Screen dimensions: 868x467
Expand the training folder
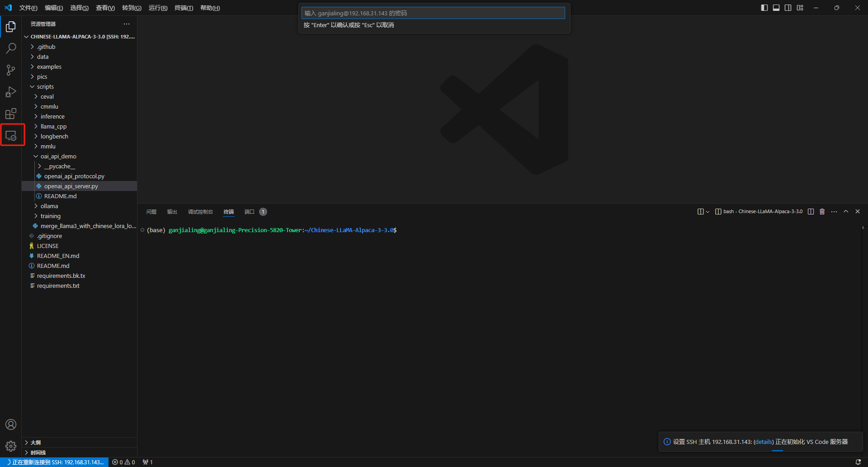pyautogui.click(x=79, y=216)
